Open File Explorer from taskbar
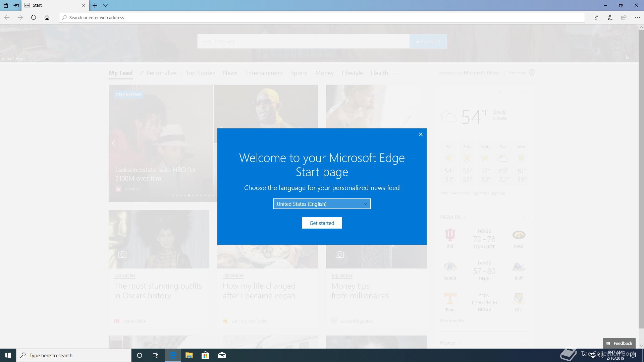This screenshot has height=362, width=644. coord(189,355)
